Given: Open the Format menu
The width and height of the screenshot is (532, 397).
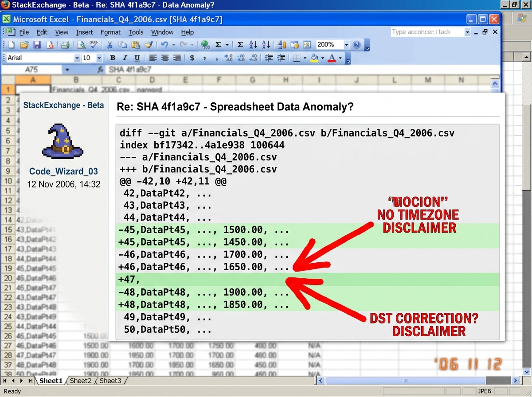Looking at the screenshot, I should tap(110, 32).
